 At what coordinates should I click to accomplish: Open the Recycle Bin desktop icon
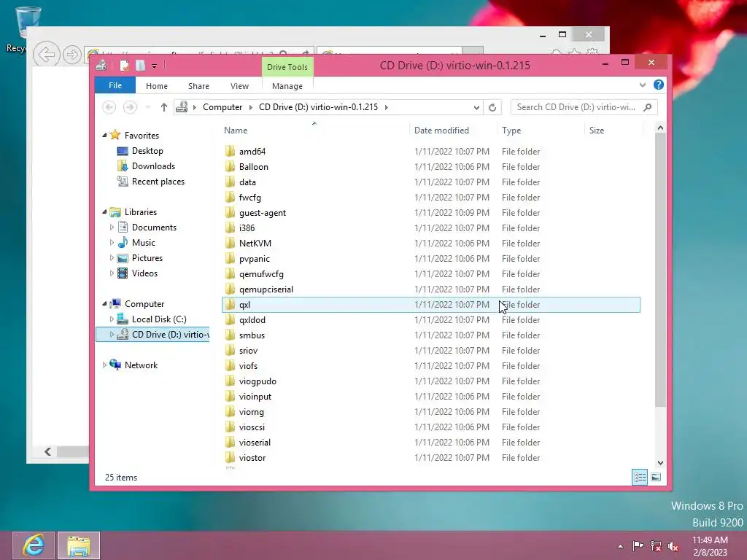[x=28, y=22]
